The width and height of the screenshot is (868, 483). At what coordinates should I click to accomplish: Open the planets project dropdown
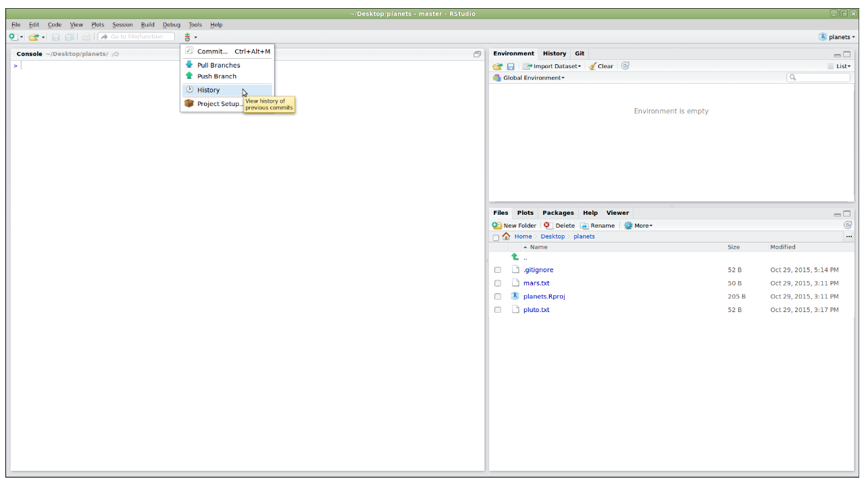836,37
